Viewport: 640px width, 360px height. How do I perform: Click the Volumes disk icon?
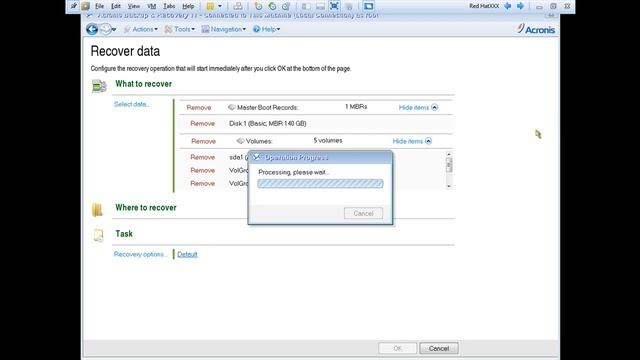pyautogui.click(x=240, y=141)
